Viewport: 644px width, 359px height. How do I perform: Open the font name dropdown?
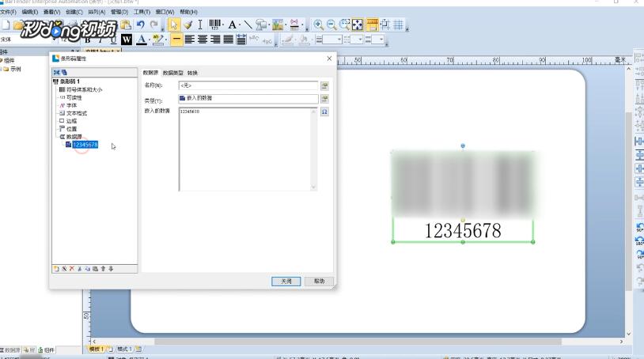pyautogui.click(x=55, y=40)
